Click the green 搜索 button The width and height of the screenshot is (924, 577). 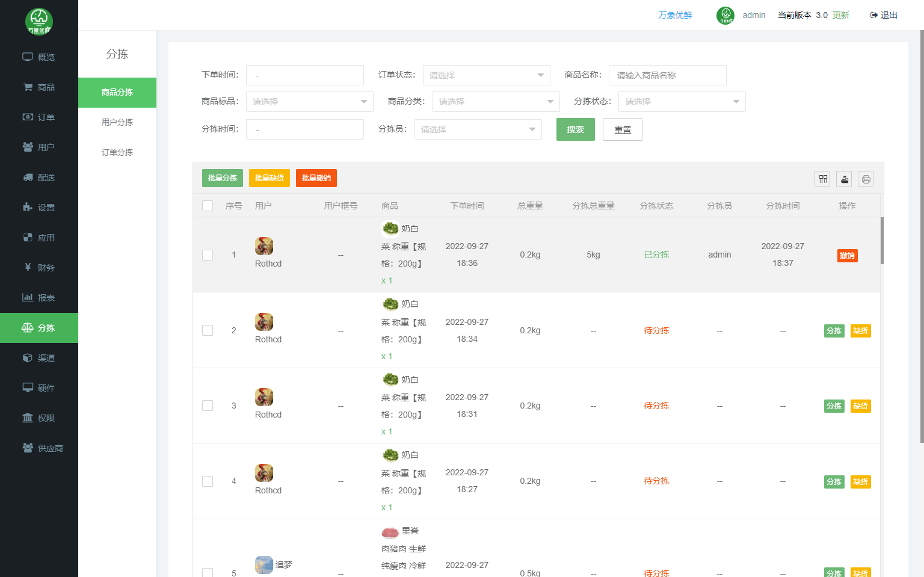coord(575,129)
